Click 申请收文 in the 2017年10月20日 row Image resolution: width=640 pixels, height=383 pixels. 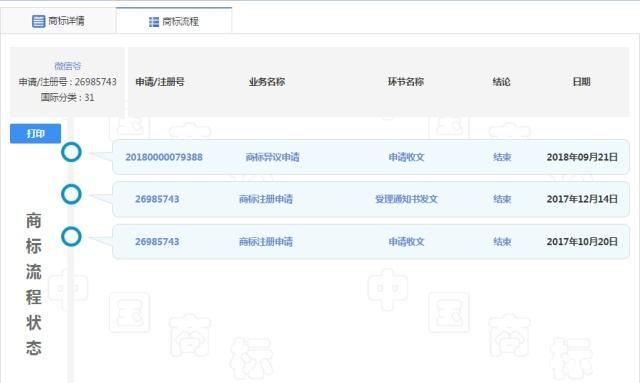coord(406,242)
